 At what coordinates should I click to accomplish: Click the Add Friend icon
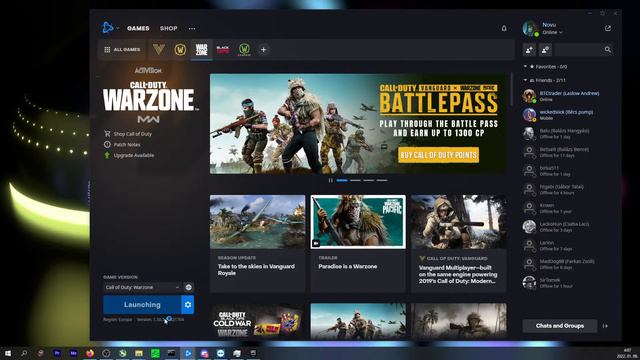coord(529,49)
